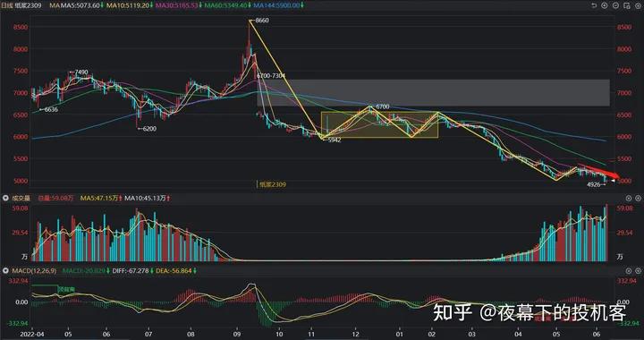Click the window layout icon at top right

(x=626, y=5)
